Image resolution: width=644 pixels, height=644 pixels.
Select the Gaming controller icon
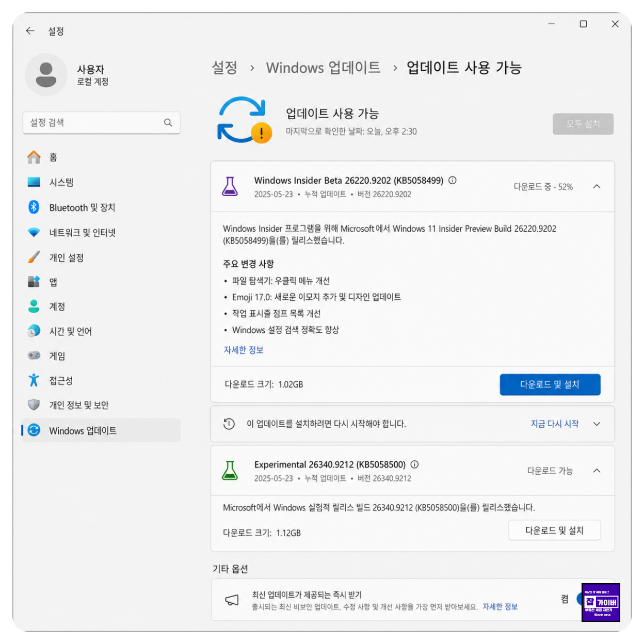34,356
